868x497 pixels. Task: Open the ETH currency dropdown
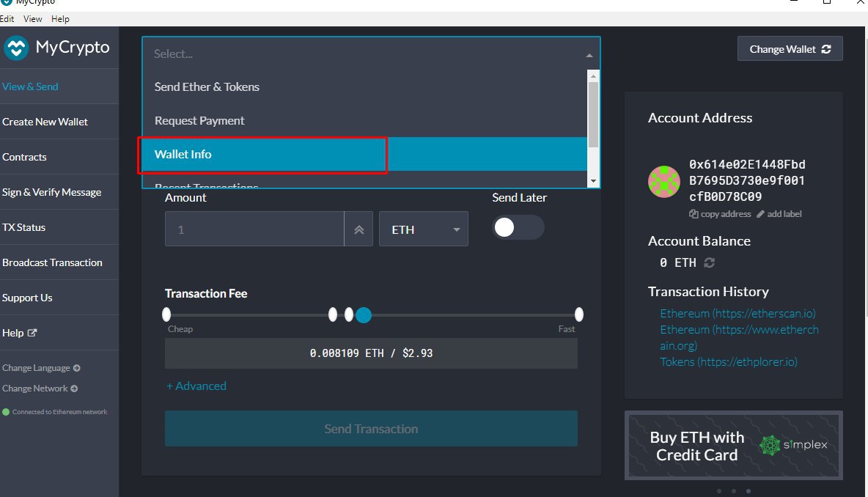pos(424,229)
